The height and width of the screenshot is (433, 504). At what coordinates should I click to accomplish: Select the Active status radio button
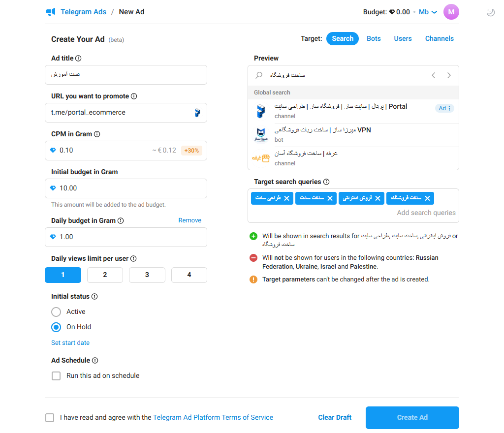pos(56,312)
